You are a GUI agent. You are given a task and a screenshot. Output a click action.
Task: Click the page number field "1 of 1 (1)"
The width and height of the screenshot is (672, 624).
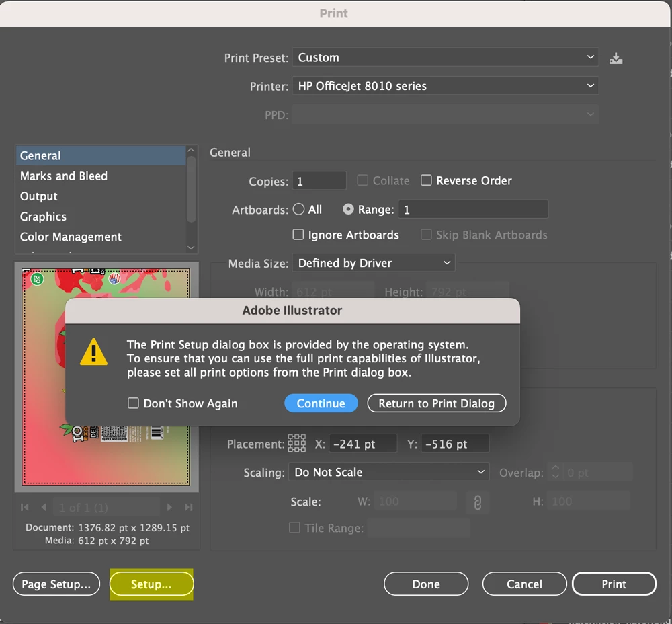tap(106, 508)
